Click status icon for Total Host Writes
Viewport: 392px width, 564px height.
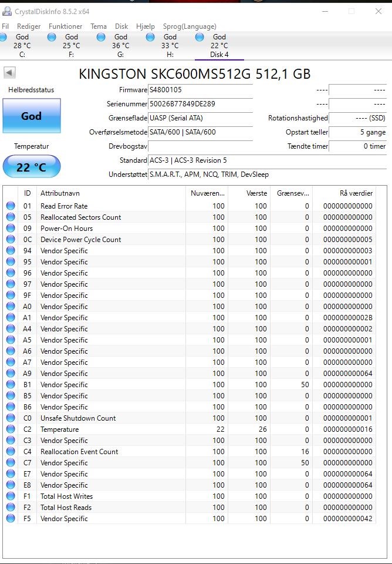tap(11, 496)
